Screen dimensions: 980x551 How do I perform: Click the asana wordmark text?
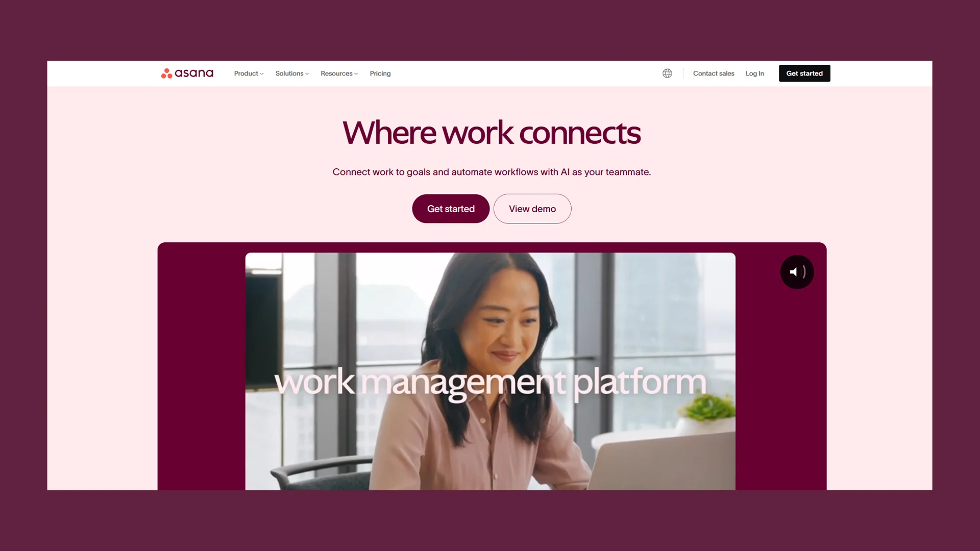pyautogui.click(x=194, y=73)
